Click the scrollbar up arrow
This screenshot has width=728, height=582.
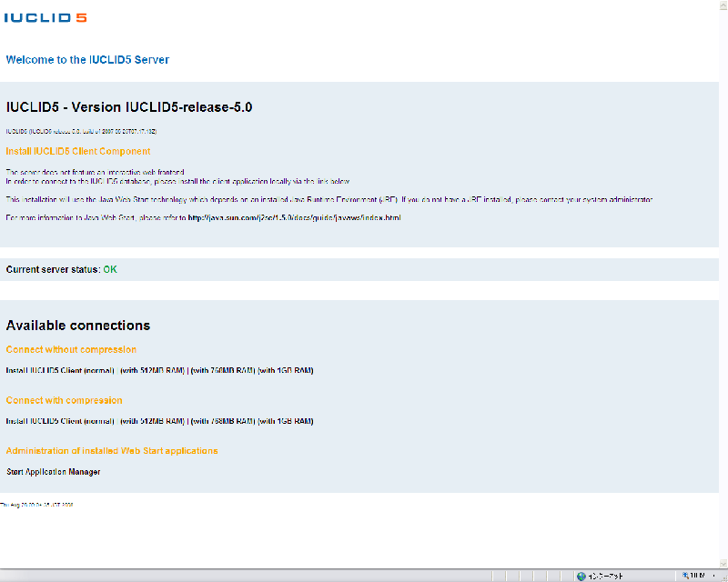click(x=723, y=5)
